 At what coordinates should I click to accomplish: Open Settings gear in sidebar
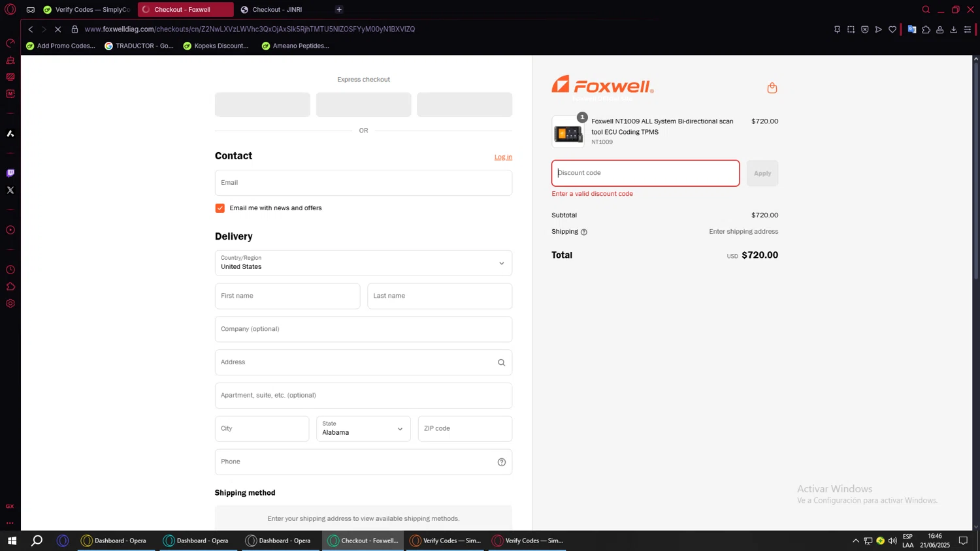coord(10,304)
